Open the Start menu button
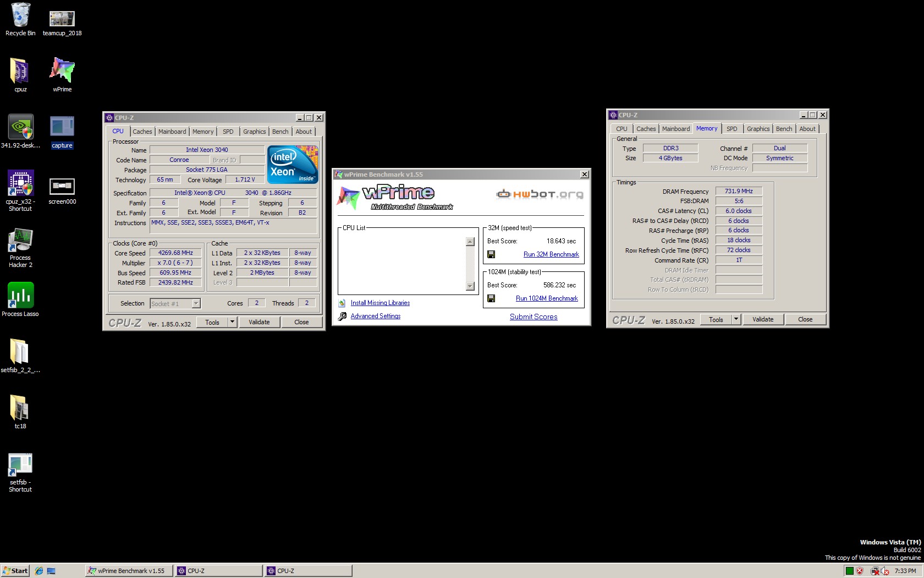Image resolution: width=924 pixels, height=578 pixels. tap(15, 571)
